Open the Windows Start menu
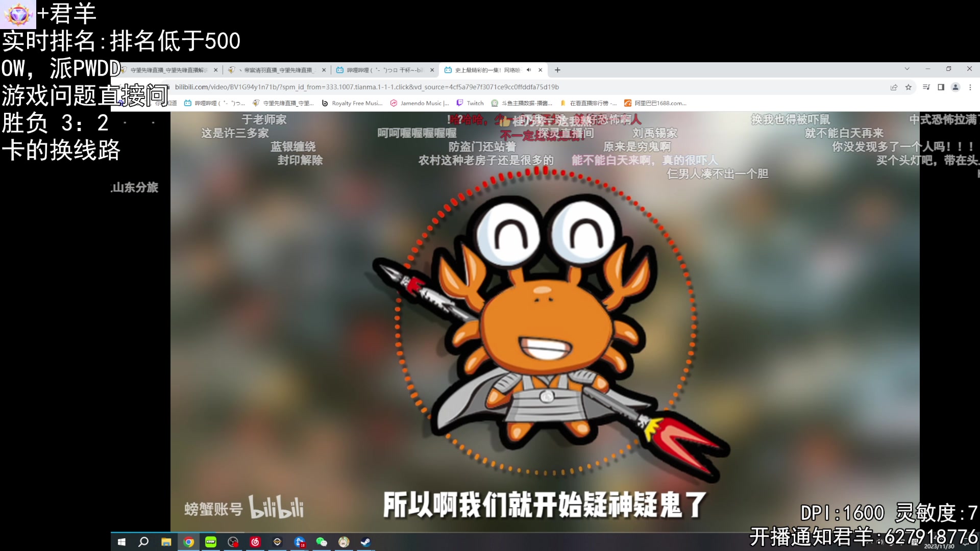The image size is (980, 551). [121, 542]
